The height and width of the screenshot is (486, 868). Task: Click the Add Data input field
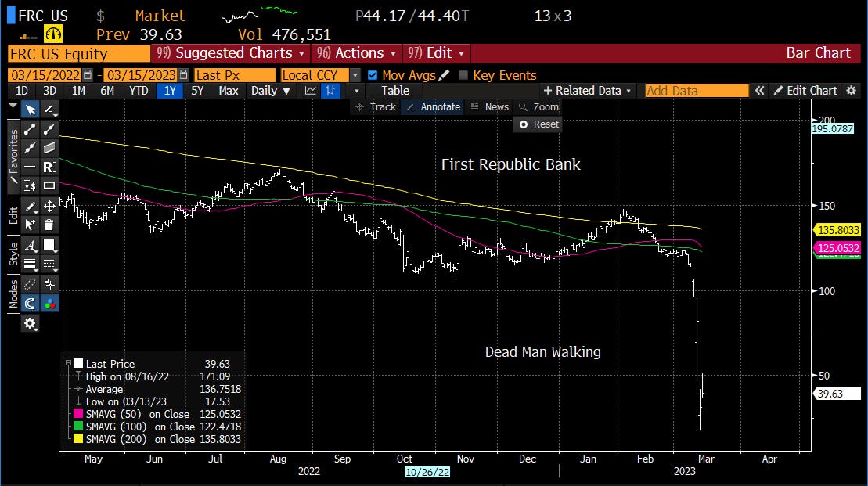pyautogui.click(x=697, y=91)
